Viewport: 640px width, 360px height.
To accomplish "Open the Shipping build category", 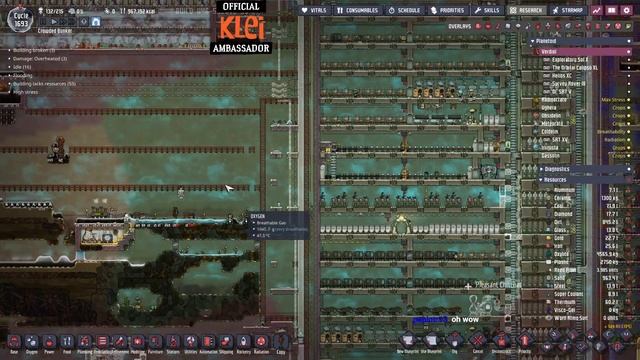I will pyautogui.click(x=226, y=343).
